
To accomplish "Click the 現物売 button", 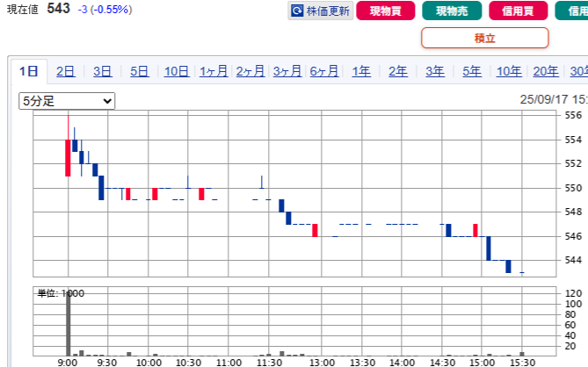I will coord(452,11).
